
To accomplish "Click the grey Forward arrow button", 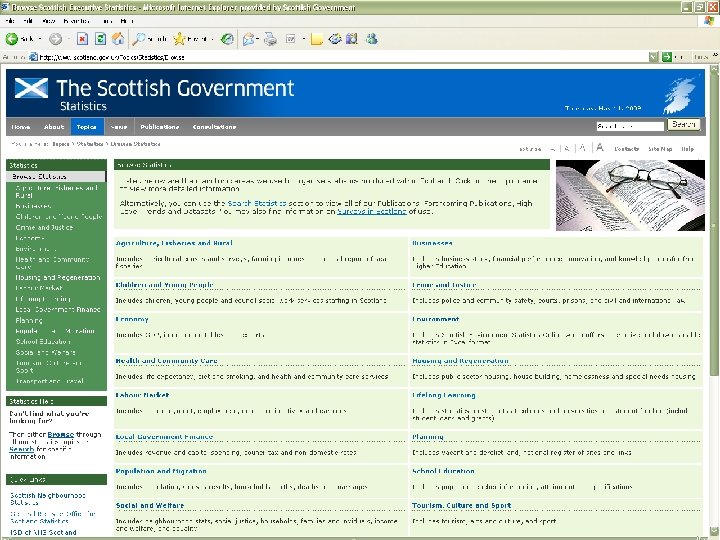I will point(56,39).
